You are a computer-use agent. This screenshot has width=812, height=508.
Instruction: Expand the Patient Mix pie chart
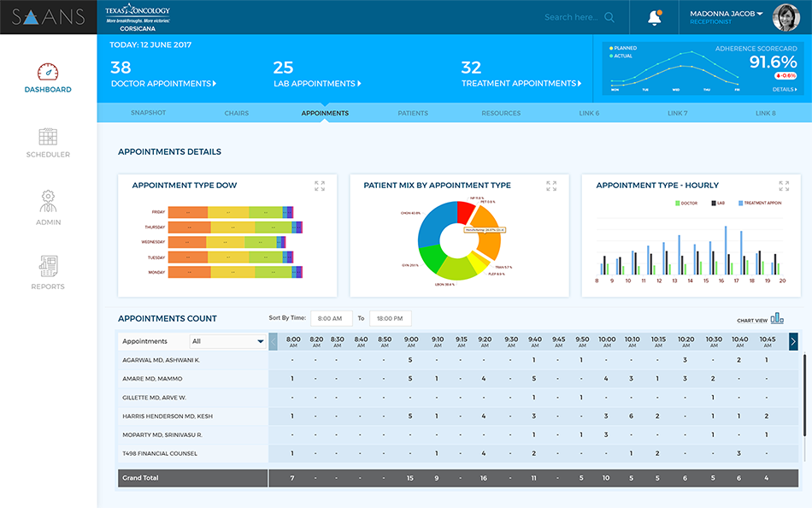(551, 185)
